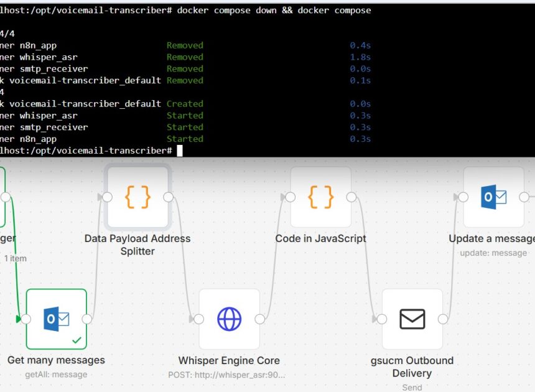Screen dimensions: 535x392
Task: Click output connector of gsucm Outbound Delivery node
Action: (x=443, y=319)
